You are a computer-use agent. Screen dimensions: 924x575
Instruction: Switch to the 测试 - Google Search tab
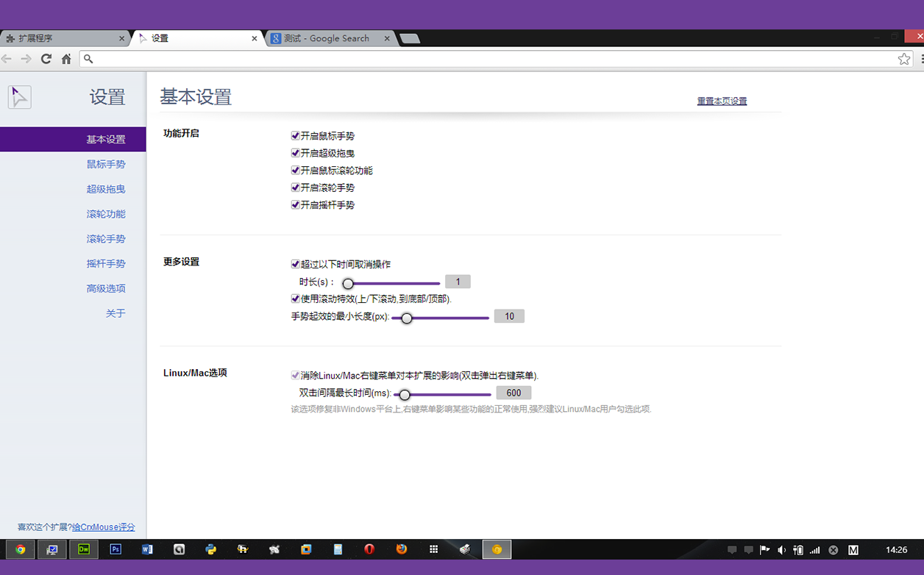coord(331,38)
